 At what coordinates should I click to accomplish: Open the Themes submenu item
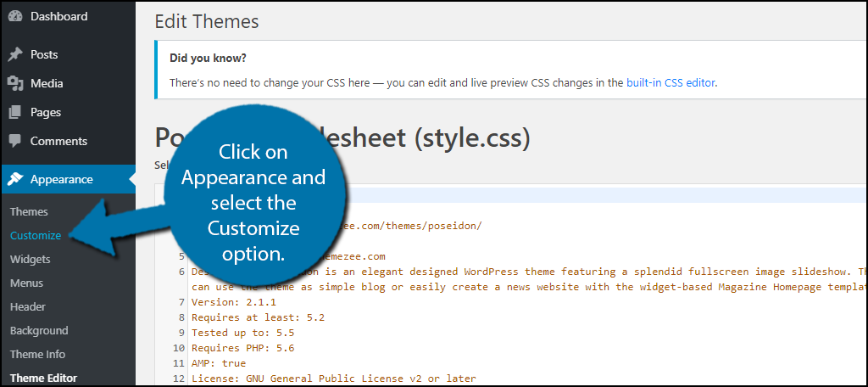click(x=29, y=211)
